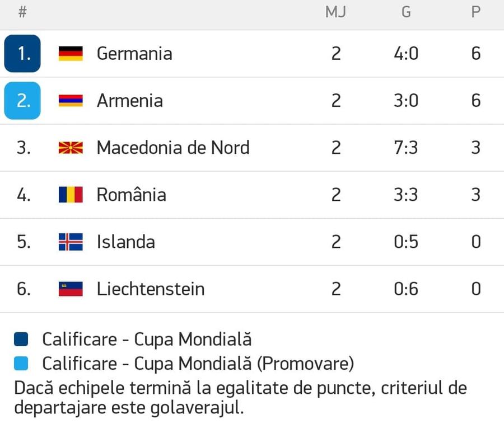Select the dark blue rank 1 badge
504x424 pixels.
tap(22, 53)
